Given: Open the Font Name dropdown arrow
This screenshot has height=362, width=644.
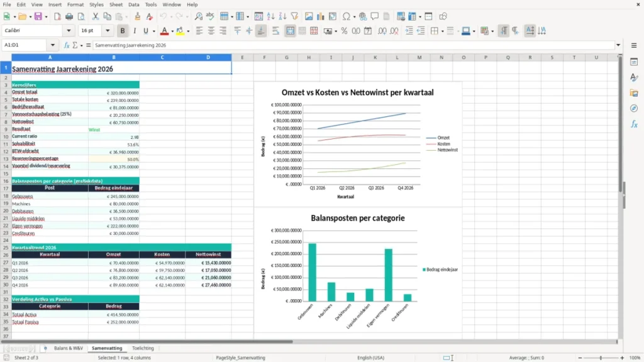Looking at the screenshot, I should pyautogui.click(x=69, y=31).
